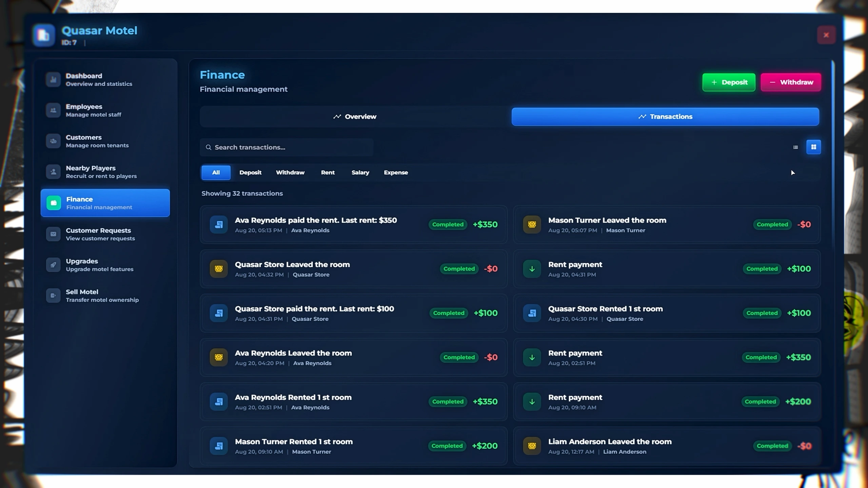Focus the Search transactions field
The width and height of the screenshot is (868, 488).
coord(287,147)
